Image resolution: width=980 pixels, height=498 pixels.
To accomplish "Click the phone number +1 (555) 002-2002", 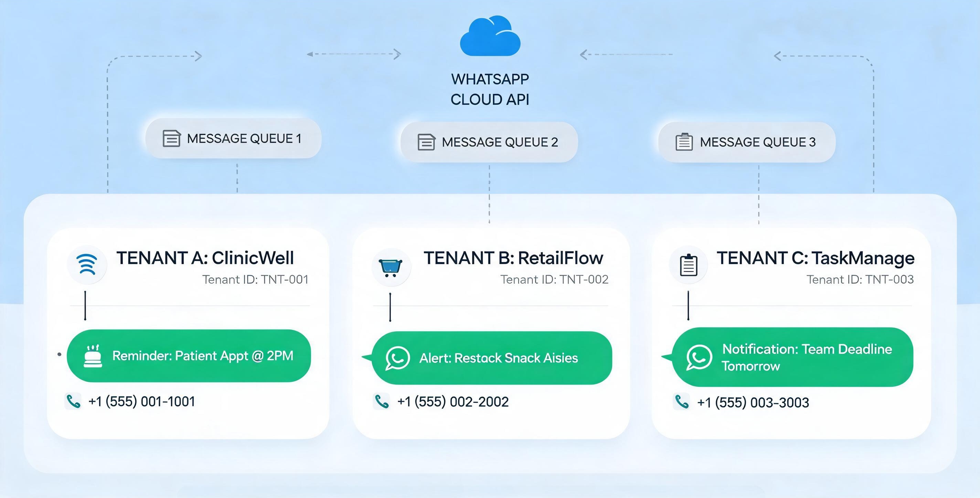I will click(x=453, y=402).
